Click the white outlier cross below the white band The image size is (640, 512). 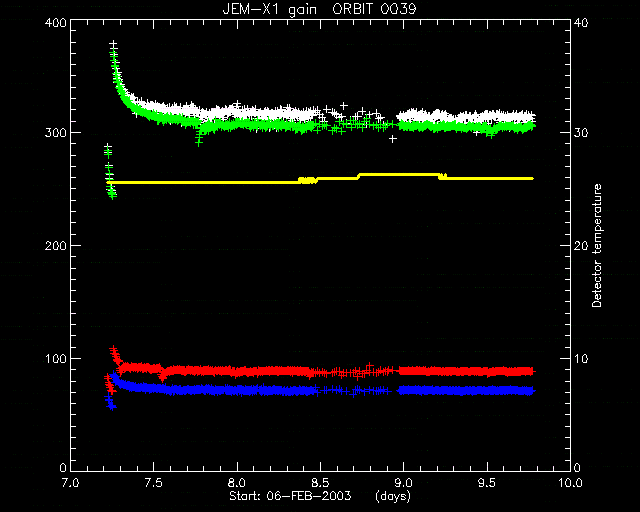coord(393,139)
